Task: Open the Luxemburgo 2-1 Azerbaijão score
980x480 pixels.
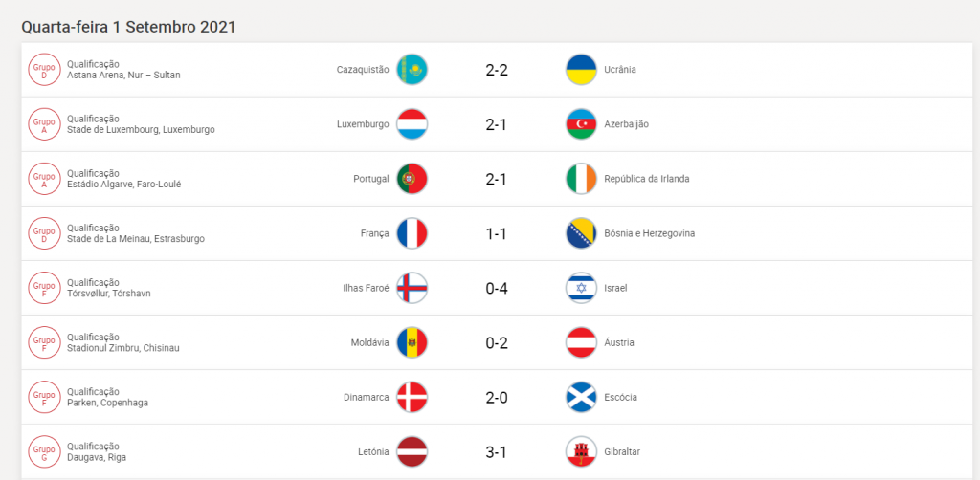Action: (497, 125)
